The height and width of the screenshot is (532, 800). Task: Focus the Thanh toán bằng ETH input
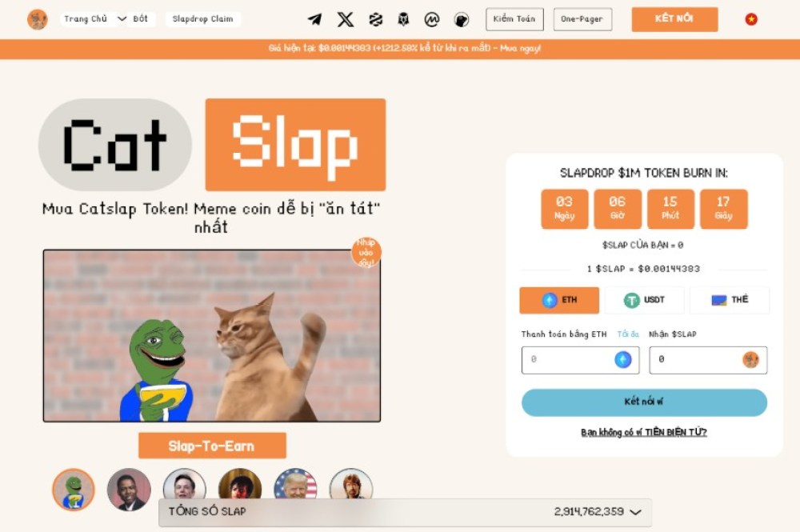pyautogui.click(x=580, y=360)
